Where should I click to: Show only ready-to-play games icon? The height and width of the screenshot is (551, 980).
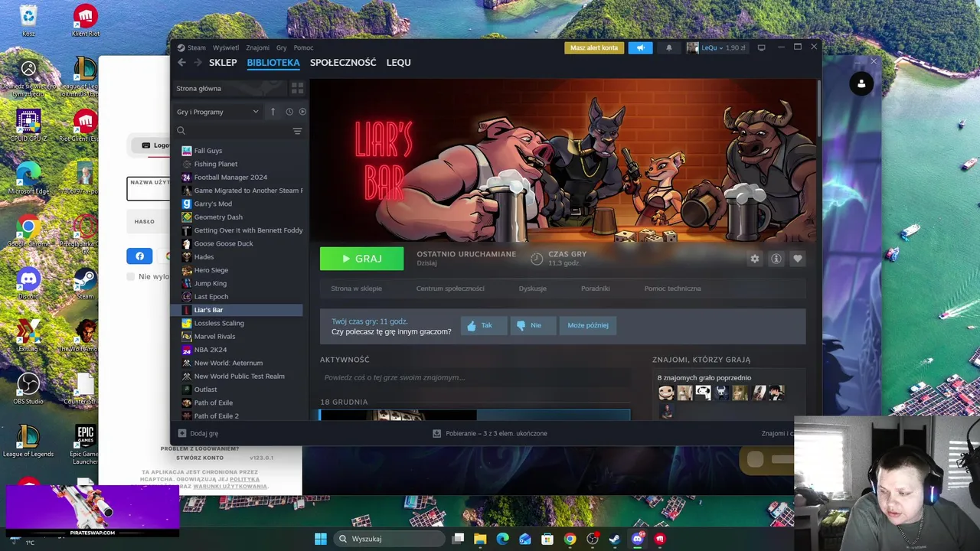(x=302, y=112)
